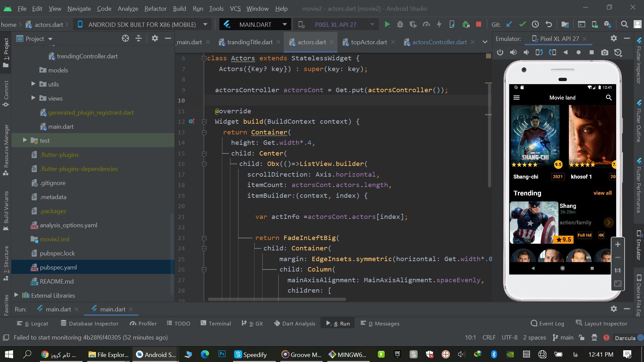Viewport: 644px width, 362px height.
Task: Toggle the Project tool window tab
Action: (x=6, y=52)
